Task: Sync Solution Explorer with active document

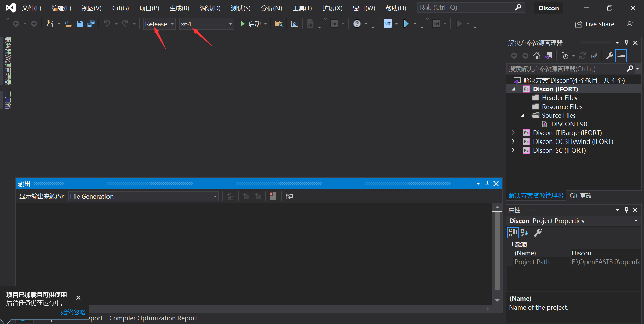Action: (x=549, y=56)
